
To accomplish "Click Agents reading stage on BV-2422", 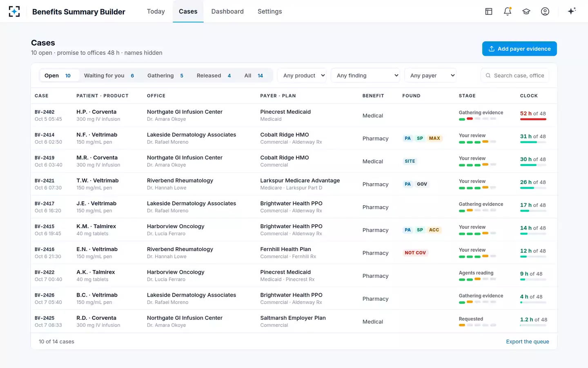I will (x=476, y=273).
